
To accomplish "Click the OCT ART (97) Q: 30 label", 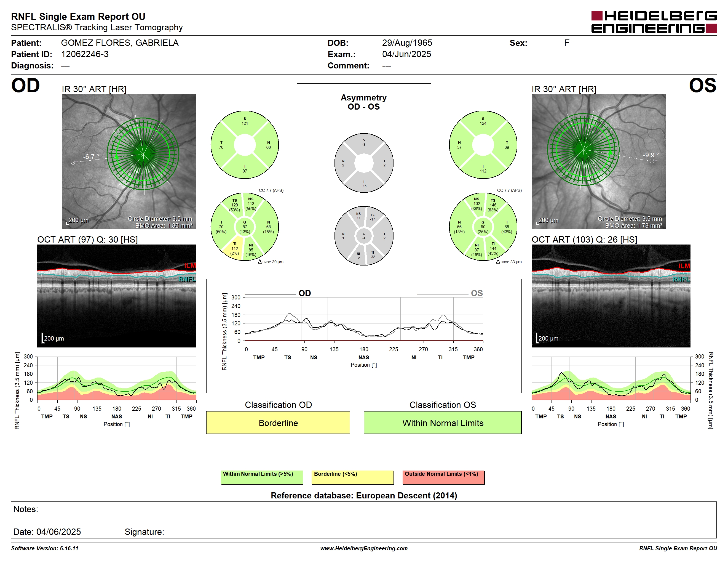I will (x=87, y=240).
